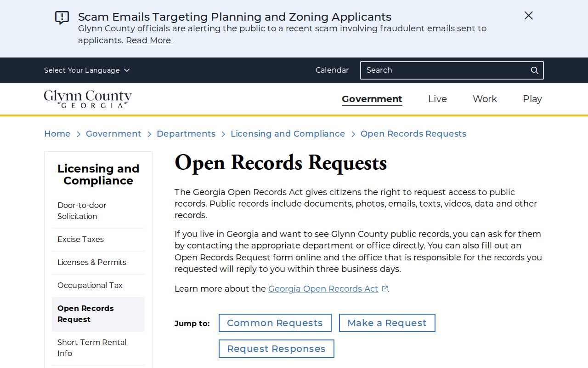Open the Government main menu
Viewport: 588px width, 368px height.
click(x=372, y=99)
